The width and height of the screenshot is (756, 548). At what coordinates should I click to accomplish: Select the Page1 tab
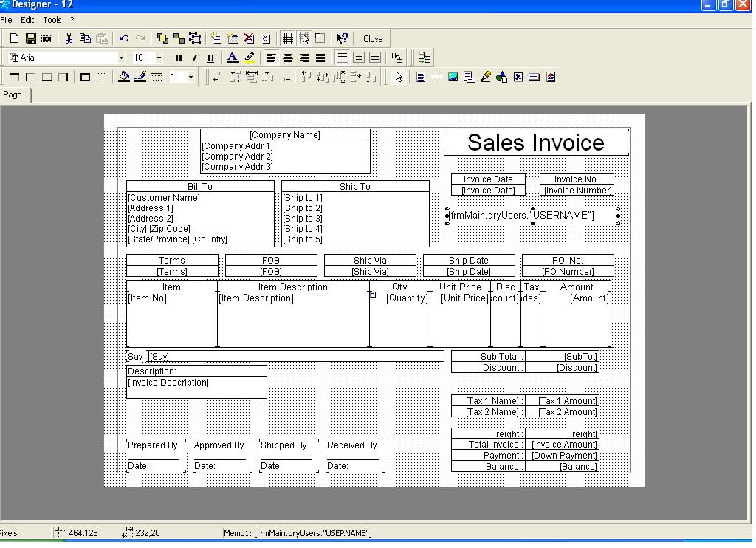[x=15, y=95]
